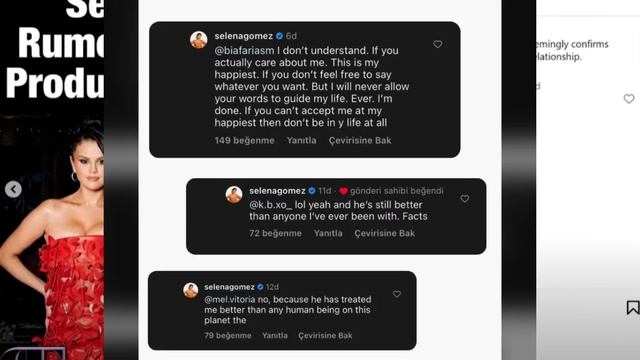Open Çevirisine Bak on the @mel.vitoria reply
640x360 pixels.
325,336
